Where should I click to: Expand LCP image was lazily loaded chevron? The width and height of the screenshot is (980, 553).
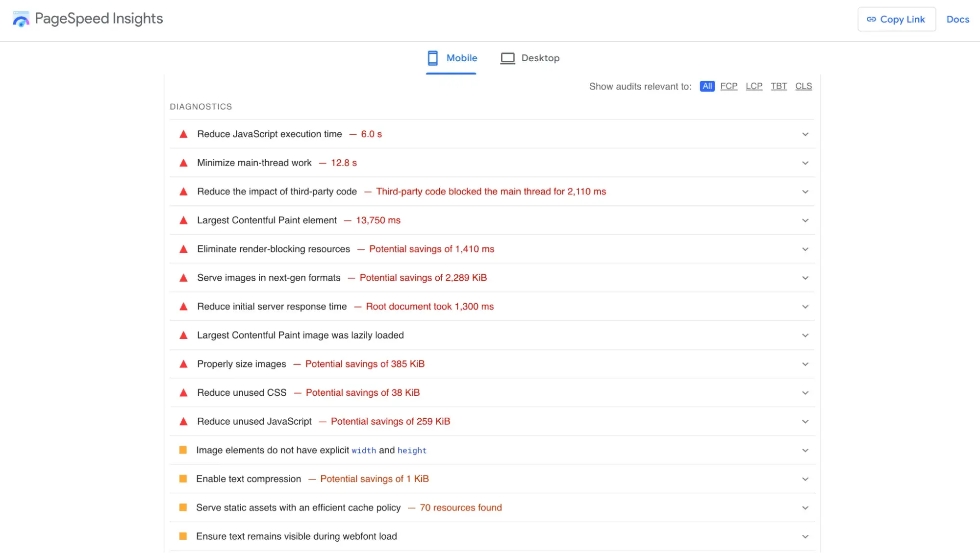pyautogui.click(x=805, y=336)
